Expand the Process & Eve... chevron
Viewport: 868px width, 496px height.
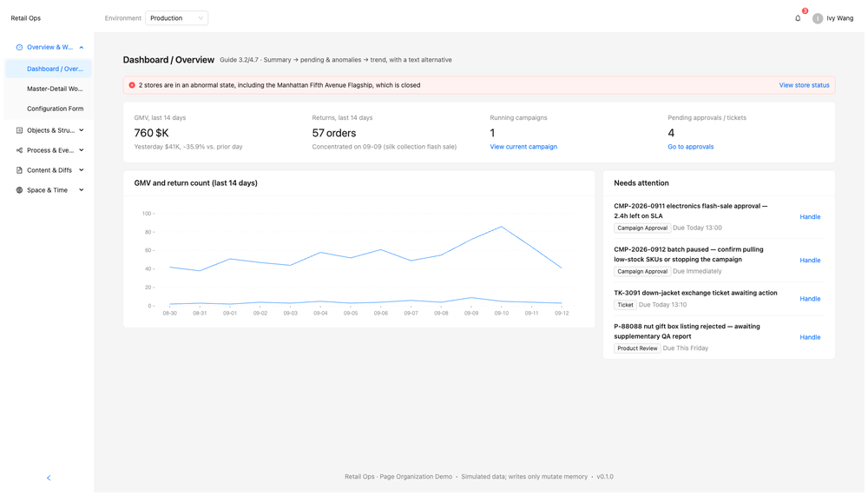click(82, 150)
